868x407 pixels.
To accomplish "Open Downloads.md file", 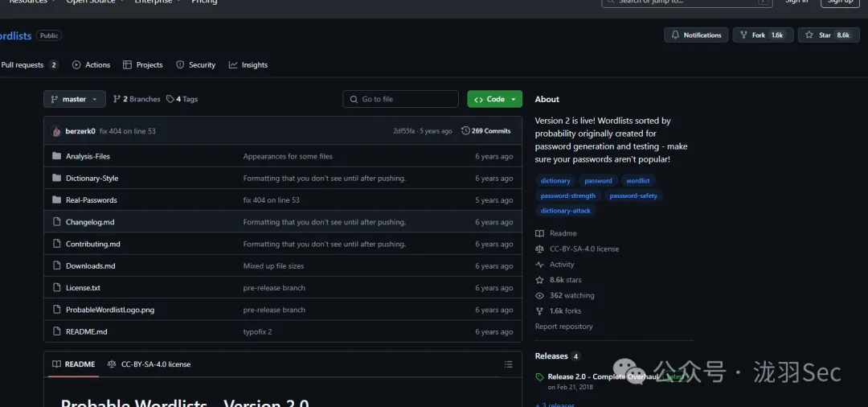I will [x=90, y=265].
